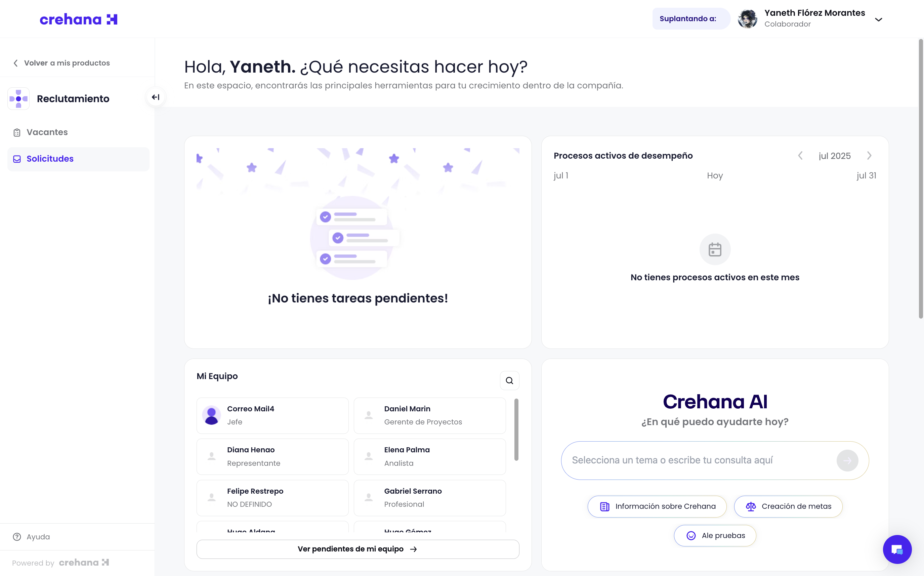924x576 pixels.
Task: Click Daniel Marin placeholder avatar
Action: click(369, 415)
